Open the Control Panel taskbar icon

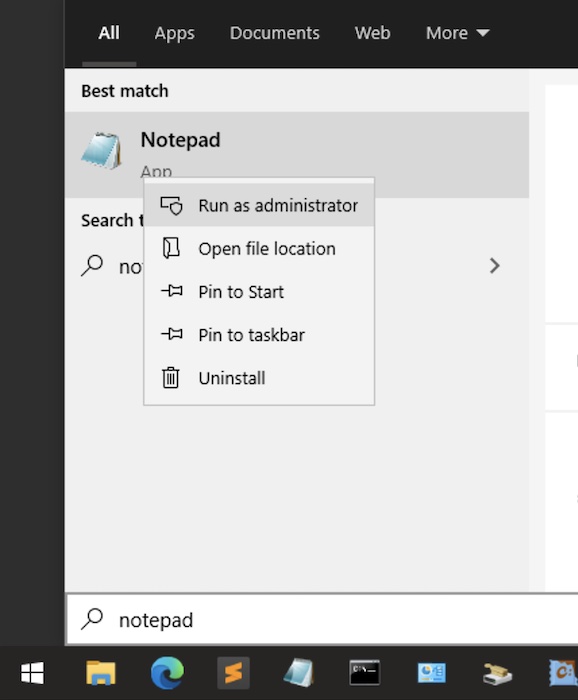click(431, 673)
